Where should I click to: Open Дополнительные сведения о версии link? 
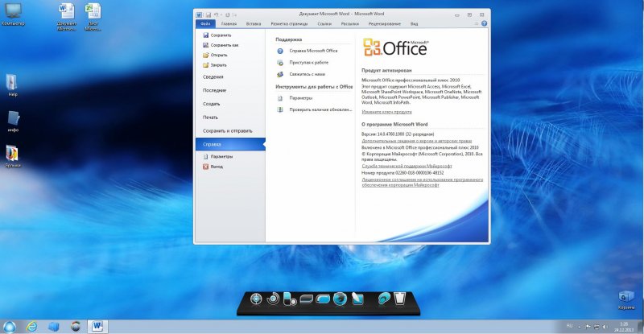416,141
